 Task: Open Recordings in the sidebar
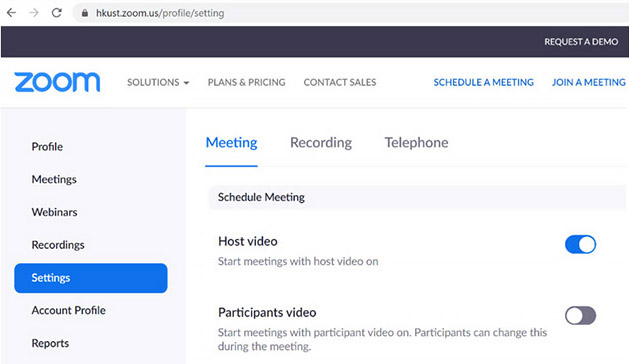(x=58, y=245)
